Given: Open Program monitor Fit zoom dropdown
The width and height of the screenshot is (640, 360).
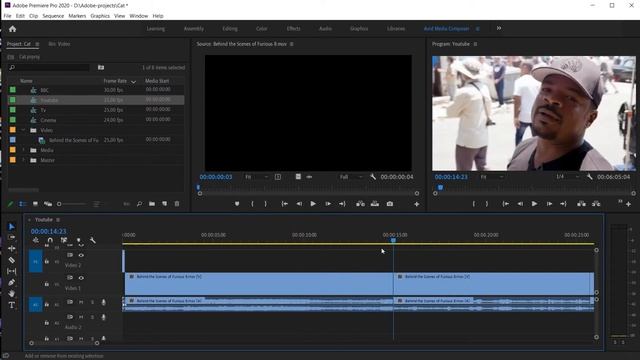Looking at the screenshot, I should point(491,177).
